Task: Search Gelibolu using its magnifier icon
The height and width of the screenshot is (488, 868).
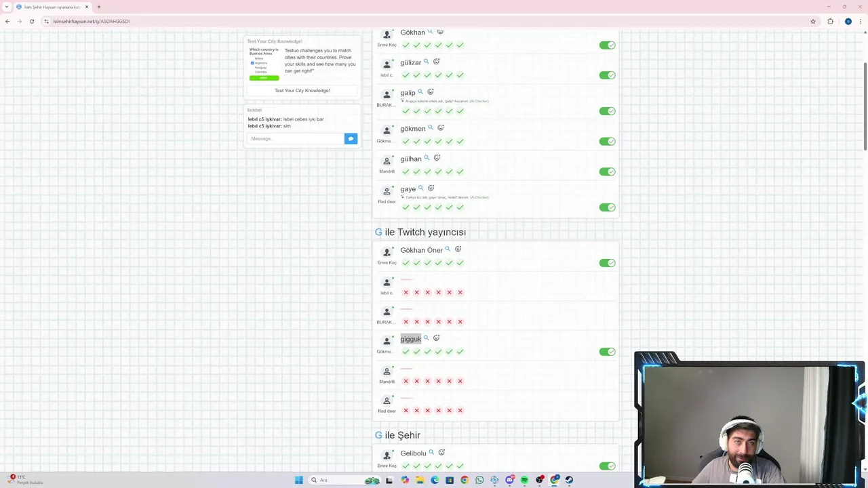Action: coord(431,453)
